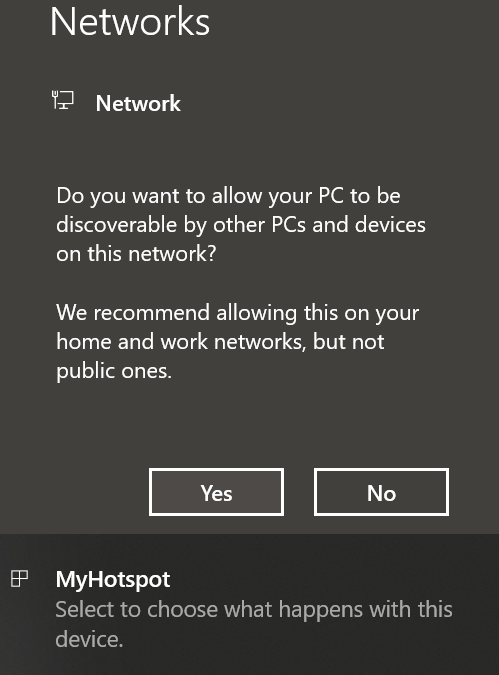Click the Networks panel heading
Viewport: 499px width, 675px height.
pos(130,22)
